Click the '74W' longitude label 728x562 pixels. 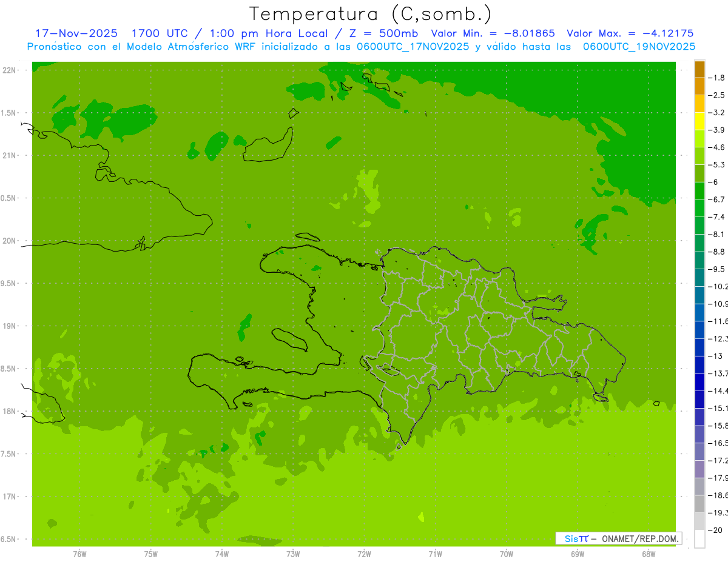point(222,554)
